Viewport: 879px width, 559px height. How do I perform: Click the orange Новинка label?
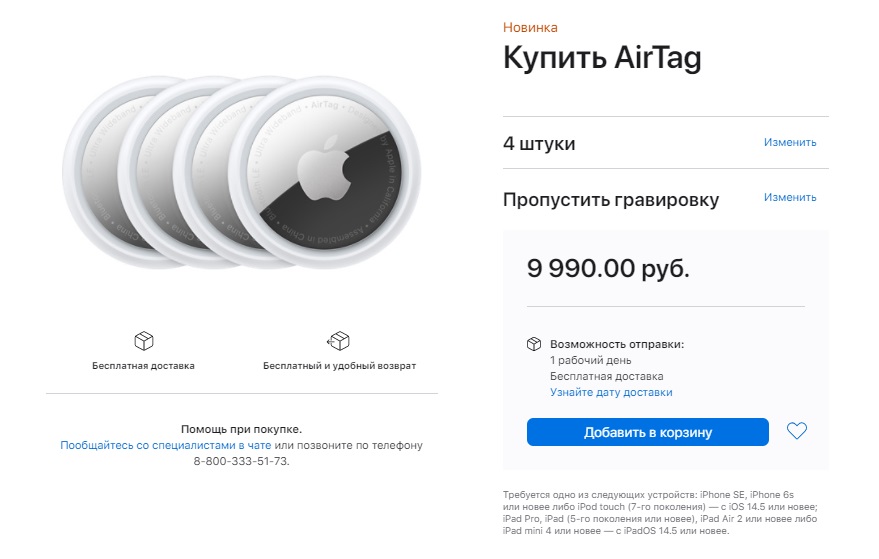point(530,28)
